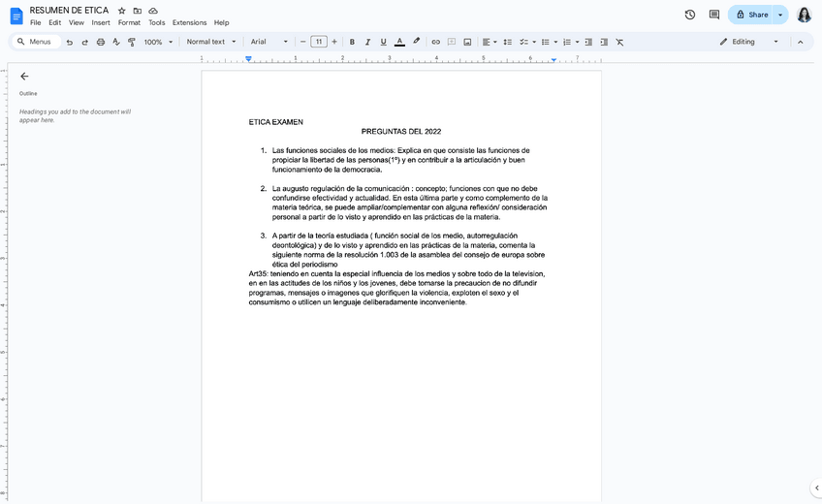Open the Arial font dropdown
Viewport: 822px width, 504px height.
269,42
